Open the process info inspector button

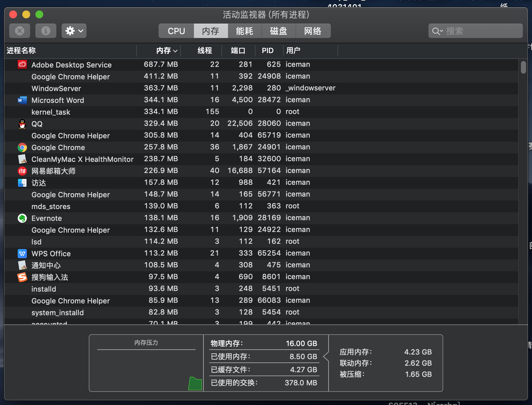(x=46, y=31)
